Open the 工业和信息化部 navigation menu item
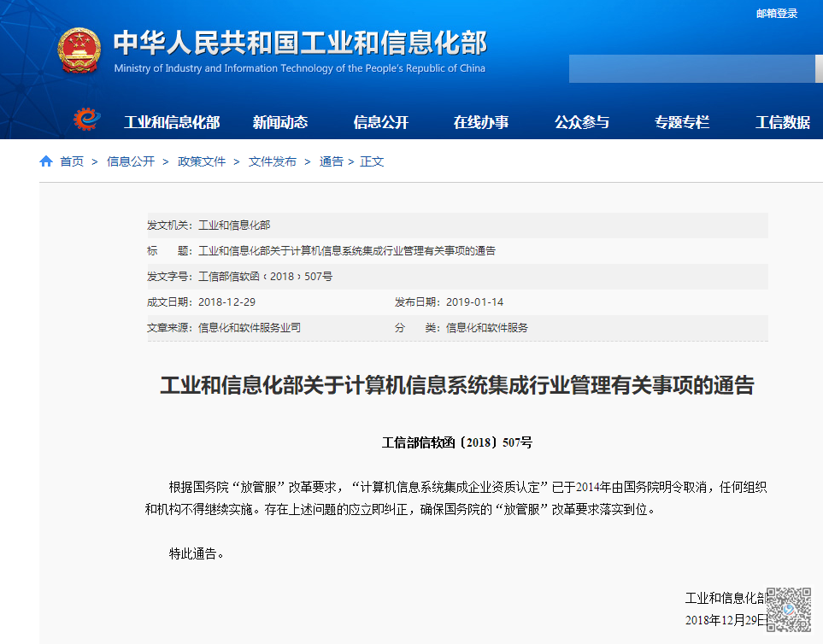This screenshot has height=644, width=823. [x=172, y=122]
